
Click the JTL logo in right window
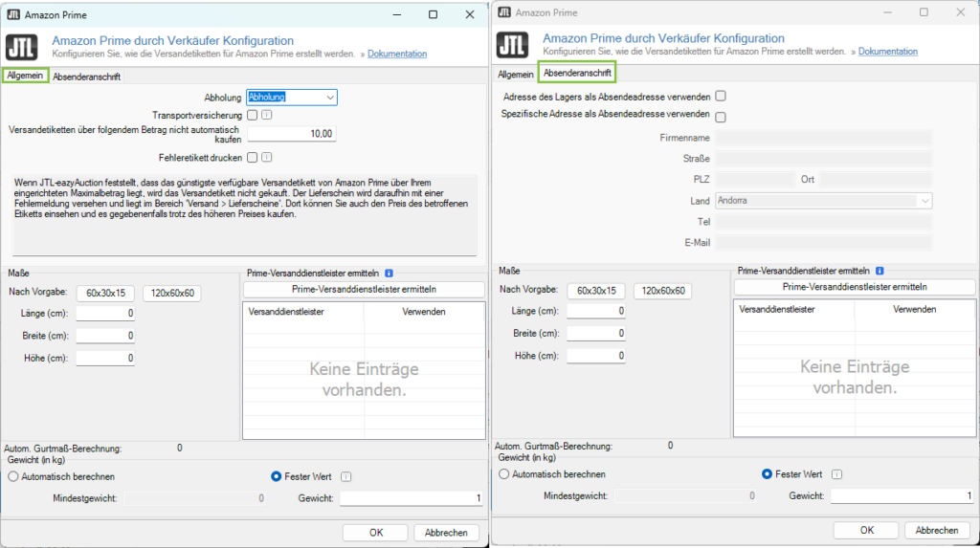pyautogui.click(x=513, y=44)
